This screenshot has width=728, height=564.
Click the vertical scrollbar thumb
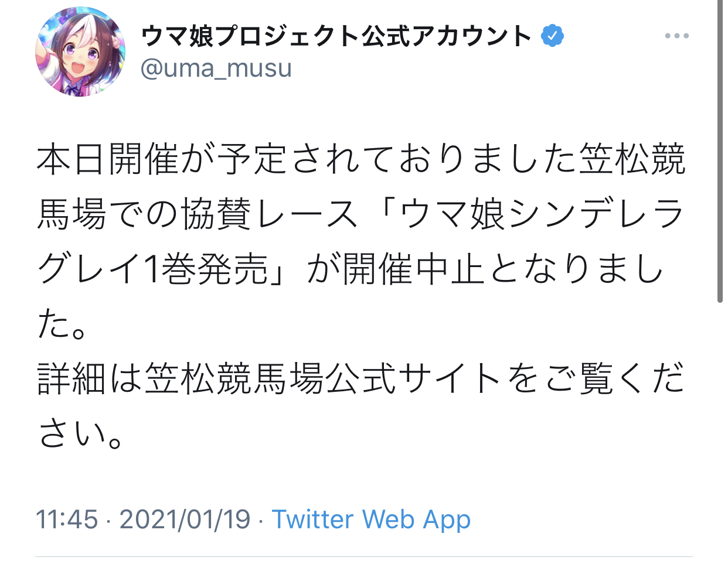(x=720, y=152)
